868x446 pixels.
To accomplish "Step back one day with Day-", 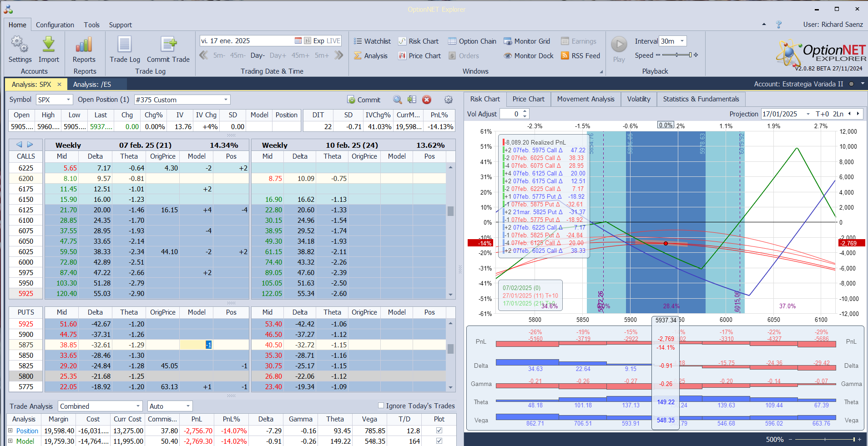I will coord(257,55).
